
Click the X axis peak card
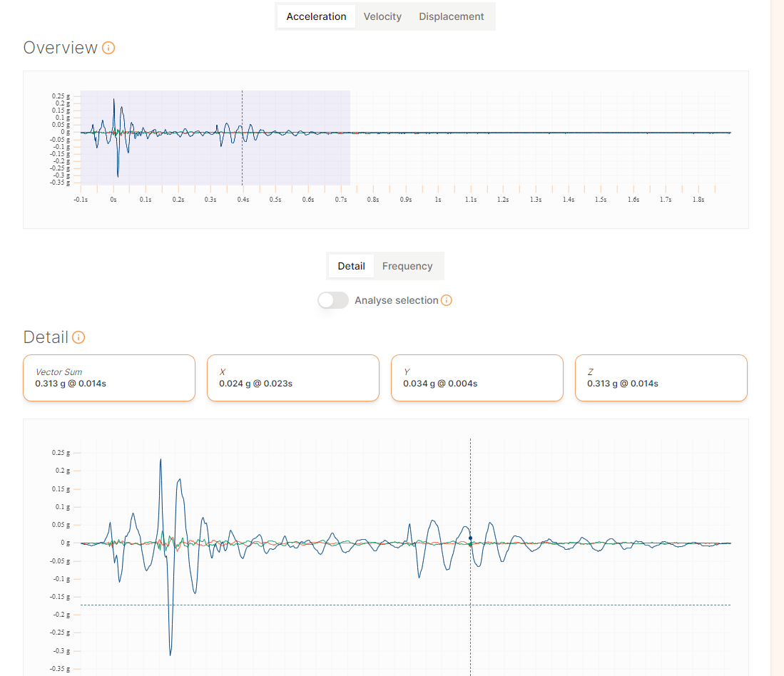[293, 378]
